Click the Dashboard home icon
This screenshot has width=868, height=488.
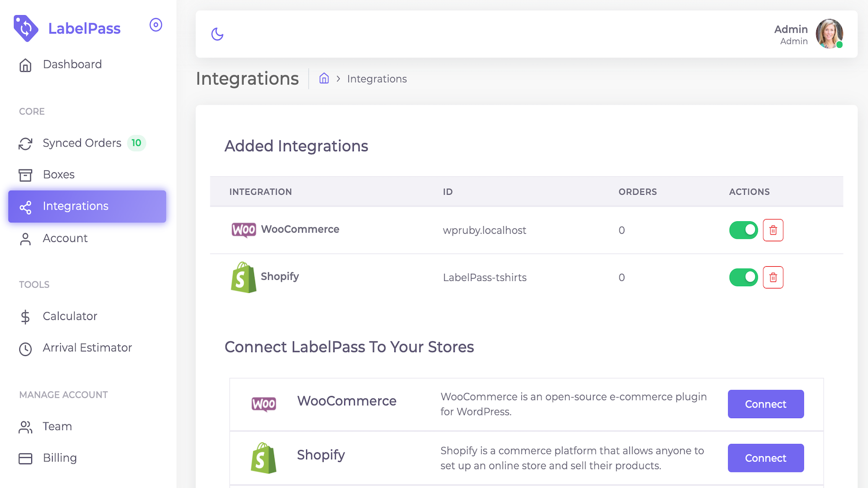[25, 65]
